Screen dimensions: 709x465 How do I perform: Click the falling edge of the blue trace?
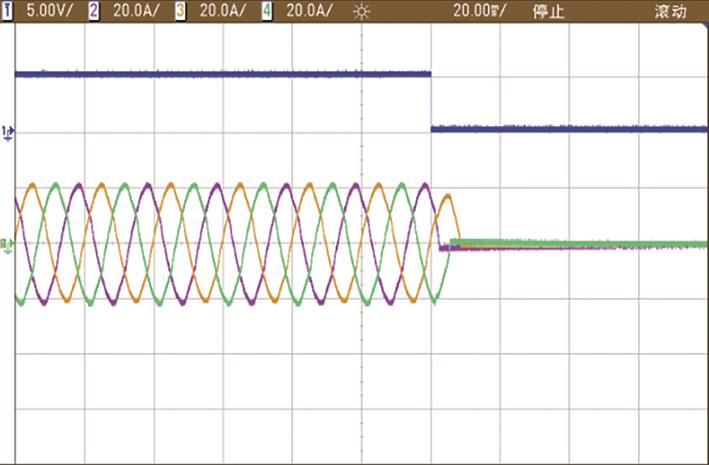(431, 100)
